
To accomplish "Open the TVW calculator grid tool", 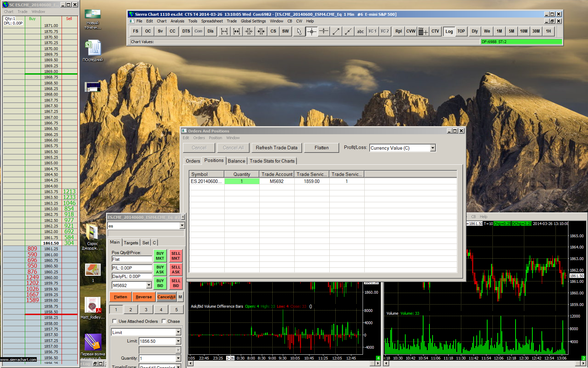I will click(x=423, y=31).
